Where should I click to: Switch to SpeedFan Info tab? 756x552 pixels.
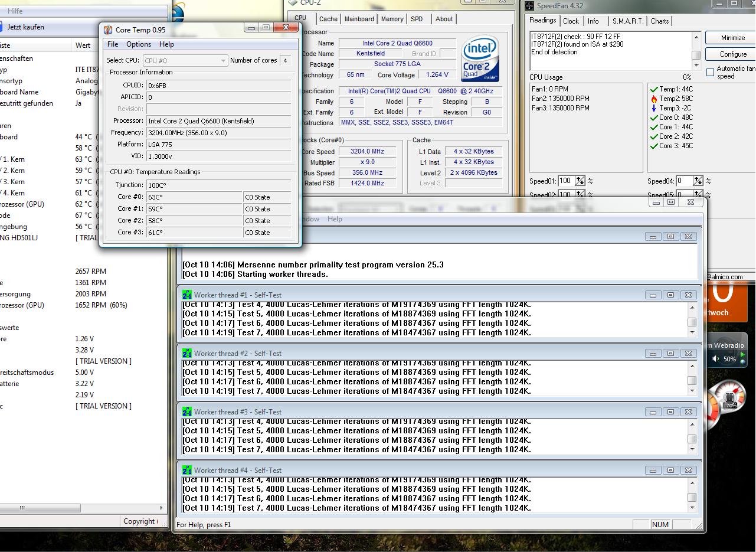click(593, 21)
